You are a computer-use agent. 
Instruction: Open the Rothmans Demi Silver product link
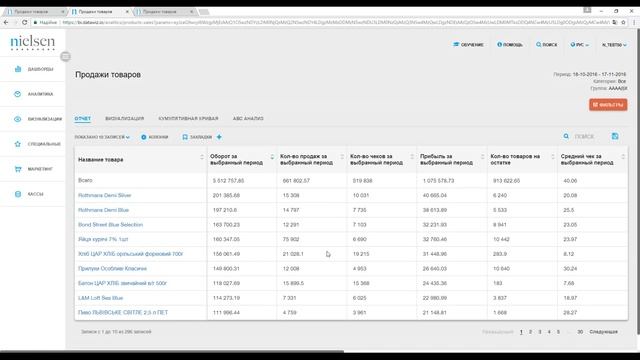(x=104, y=195)
